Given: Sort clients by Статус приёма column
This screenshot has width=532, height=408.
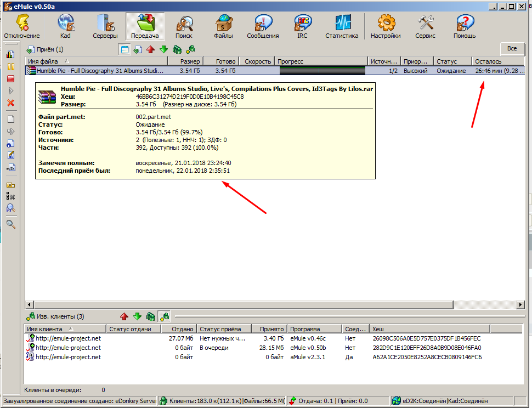Looking at the screenshot, I should click(x=224, y=329).
